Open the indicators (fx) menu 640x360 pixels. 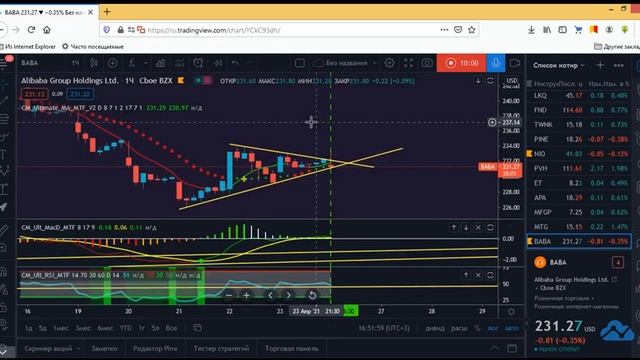(131, 63)
